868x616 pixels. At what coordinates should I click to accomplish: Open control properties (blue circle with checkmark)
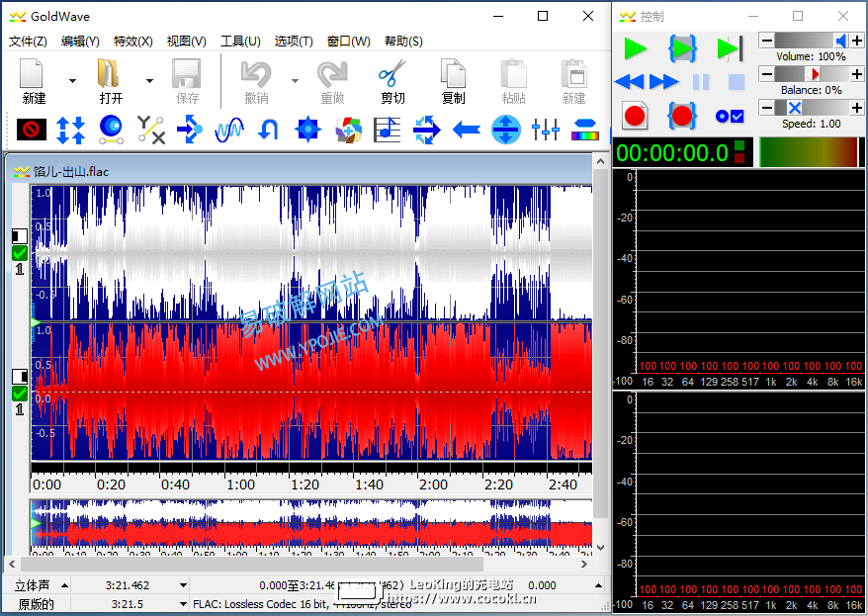pyautogui.click(x=730, y=117)
